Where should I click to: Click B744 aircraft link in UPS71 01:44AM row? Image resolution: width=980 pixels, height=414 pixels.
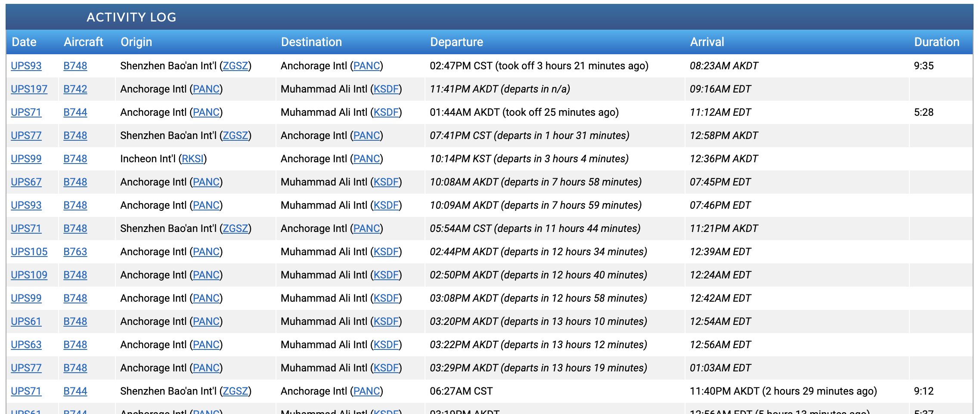[75, 112]
